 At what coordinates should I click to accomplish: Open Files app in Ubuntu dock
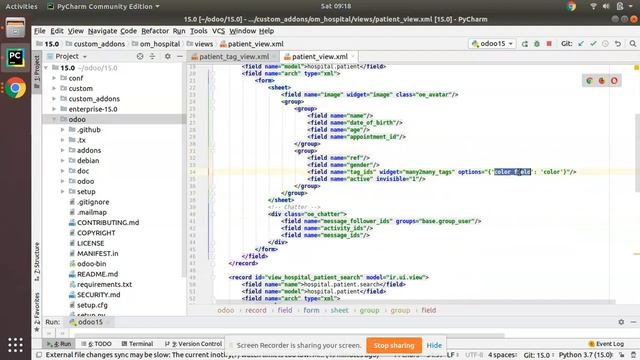(15, 28)
